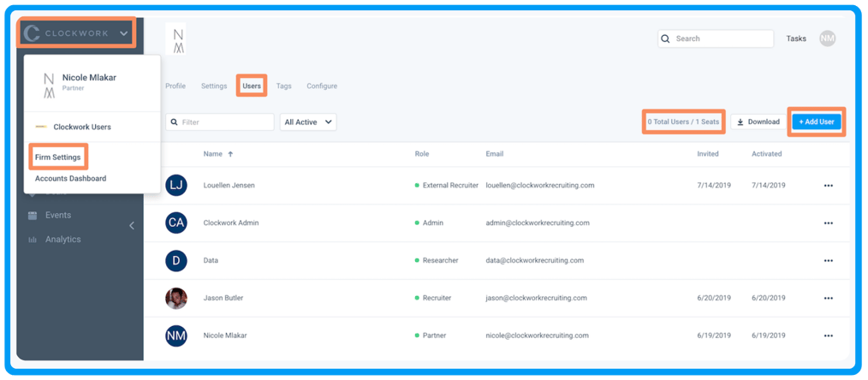Click admin@clockworkrecruiting.com email

coord(538,223)
